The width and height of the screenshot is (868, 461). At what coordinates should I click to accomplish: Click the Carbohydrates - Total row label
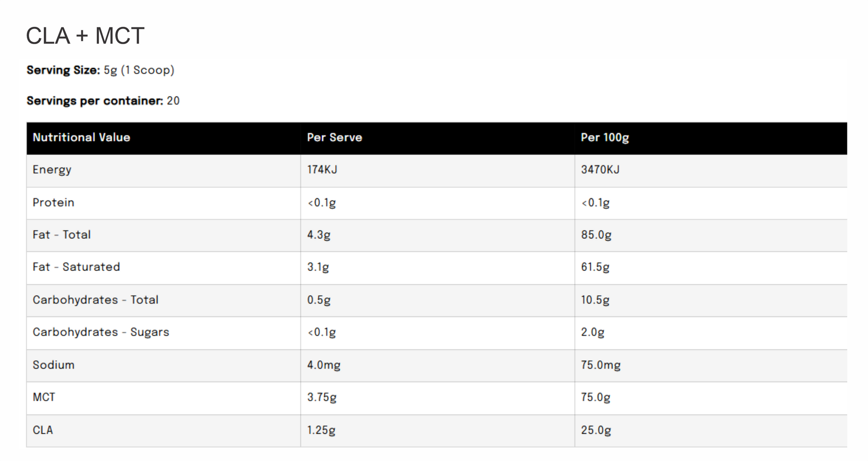(95, 300)
